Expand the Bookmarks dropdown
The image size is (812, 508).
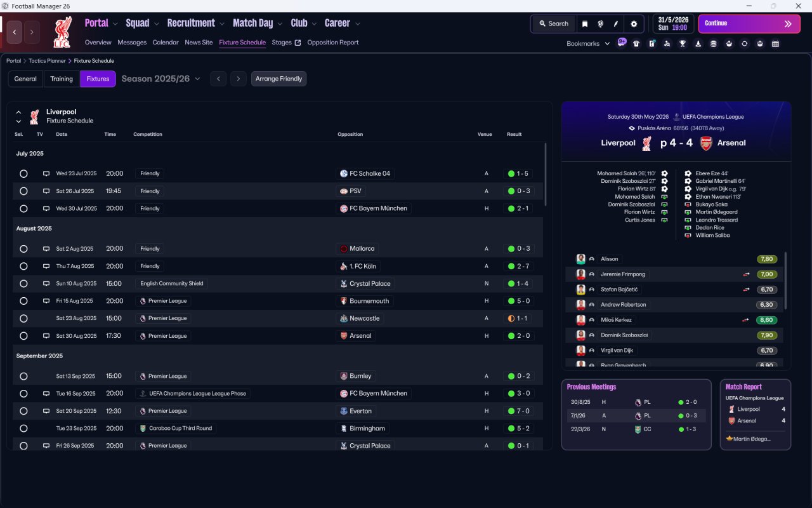[588, 44]
